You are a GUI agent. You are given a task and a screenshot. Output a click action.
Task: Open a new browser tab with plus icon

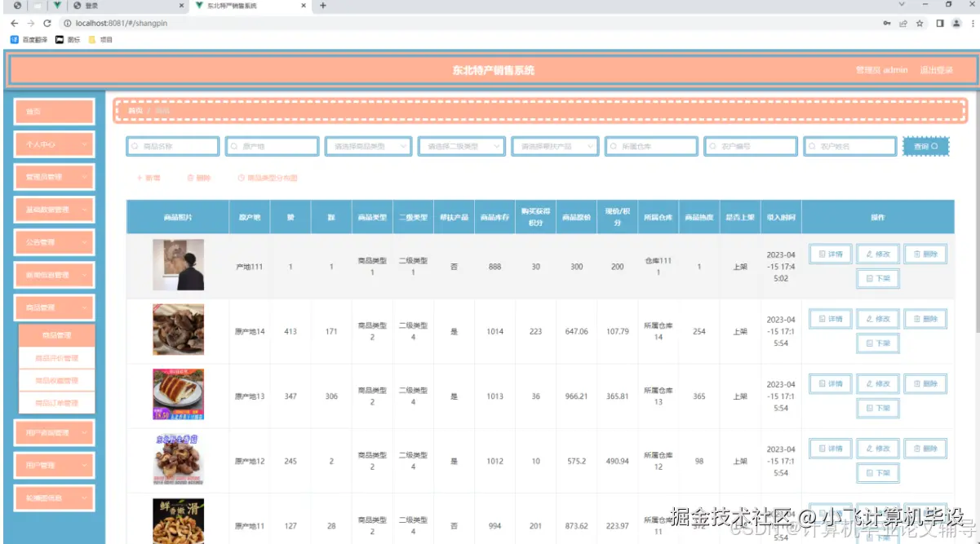[323, 6]
